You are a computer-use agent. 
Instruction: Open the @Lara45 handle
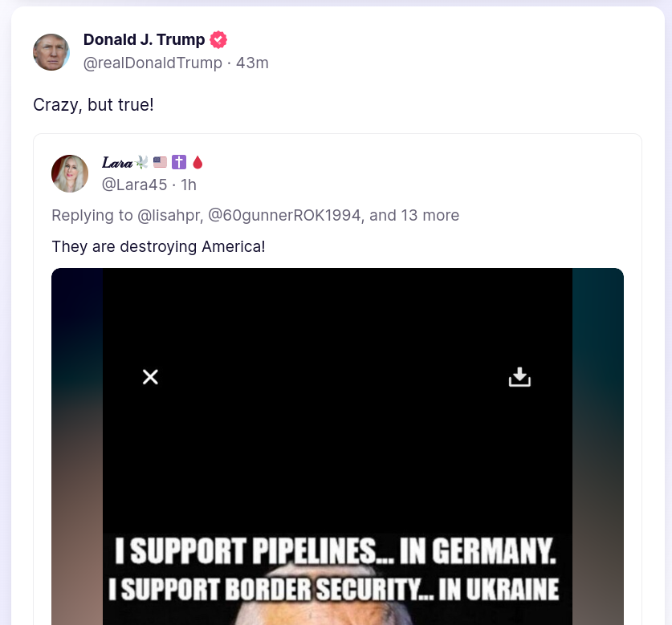coord(134,185)
